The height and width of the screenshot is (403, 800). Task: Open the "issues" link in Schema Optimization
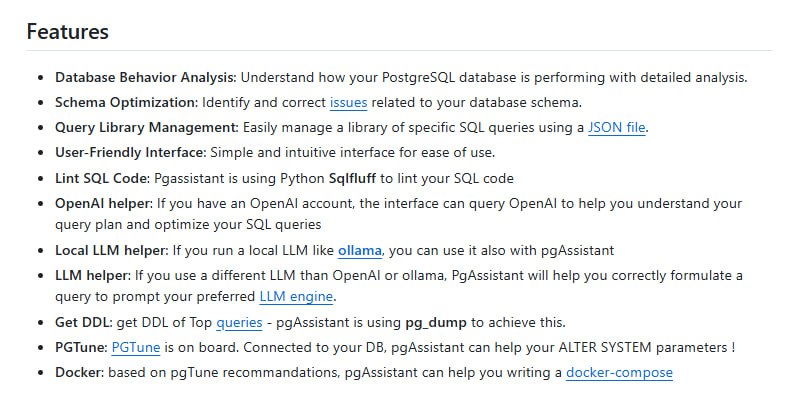click(349, 102)
